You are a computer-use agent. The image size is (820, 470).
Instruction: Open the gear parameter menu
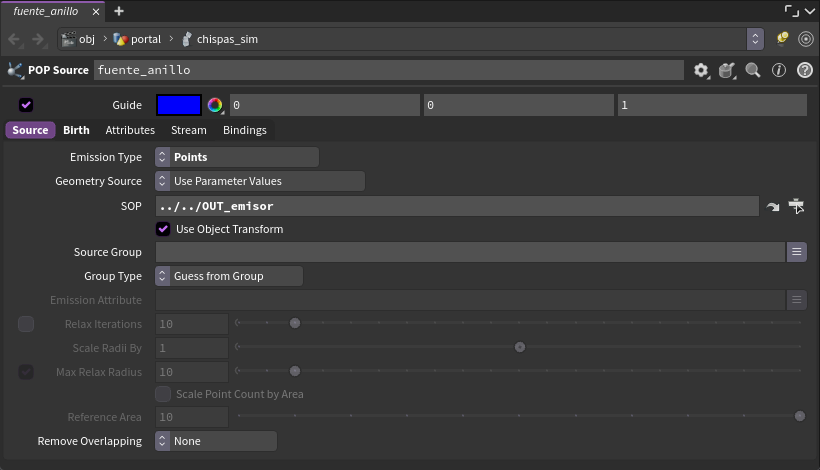pyautogui.click(x=701, y=70)
